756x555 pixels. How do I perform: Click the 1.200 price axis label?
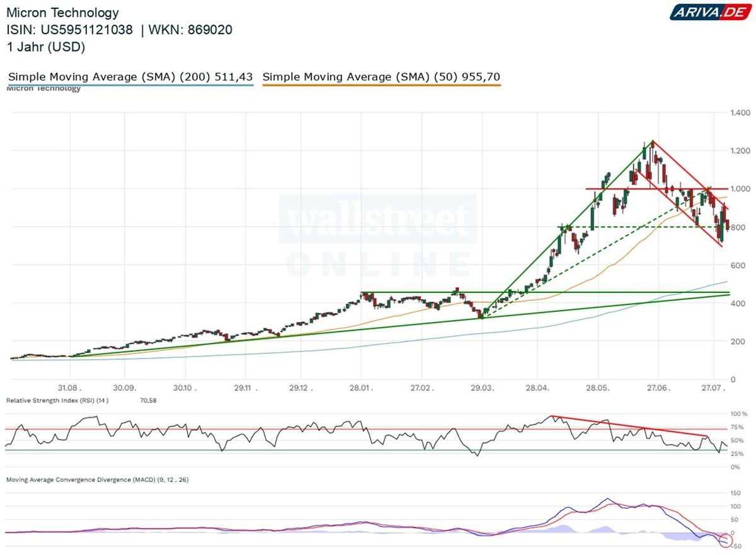point(741,151)
